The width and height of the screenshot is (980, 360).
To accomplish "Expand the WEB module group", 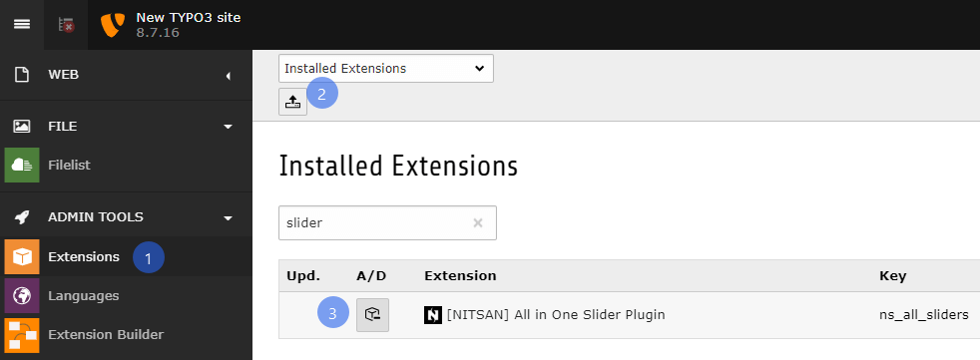I will click(x=127, y=76).
